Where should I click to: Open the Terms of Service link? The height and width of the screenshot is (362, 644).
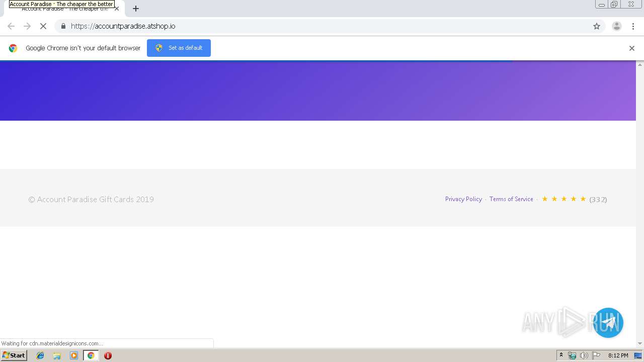(511, 199)
